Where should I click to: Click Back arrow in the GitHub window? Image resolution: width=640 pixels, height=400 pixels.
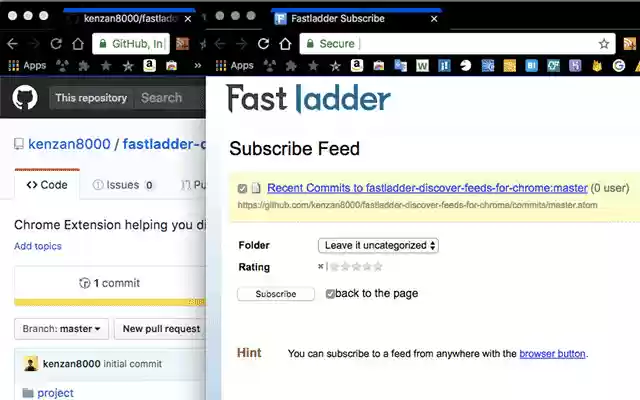13,44
